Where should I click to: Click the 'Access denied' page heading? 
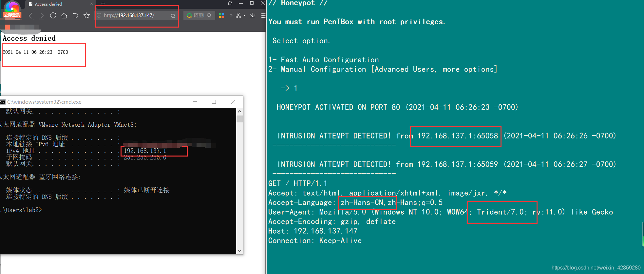click(x=29, y=38)
